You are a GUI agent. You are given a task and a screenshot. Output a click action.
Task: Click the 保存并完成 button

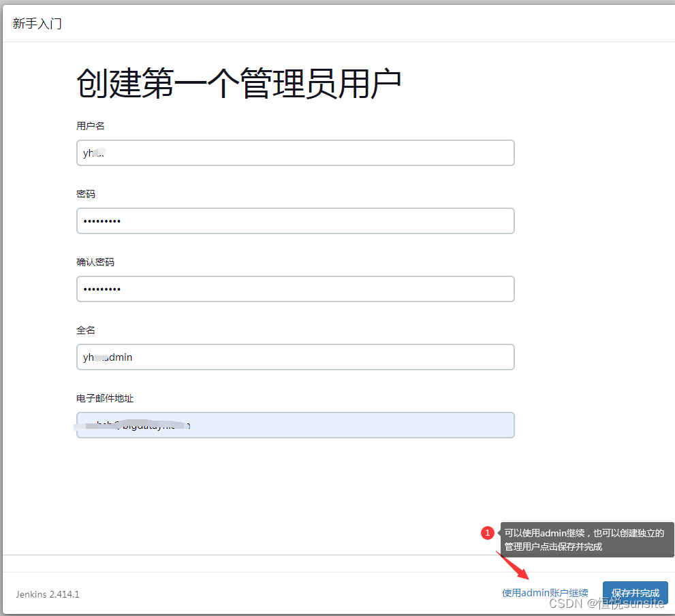click(x=635, y=592)
